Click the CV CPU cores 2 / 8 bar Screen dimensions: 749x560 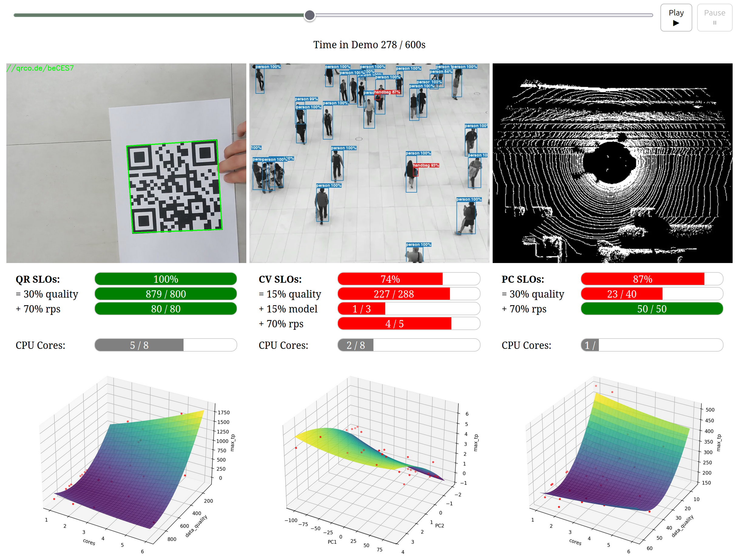tap(408, 345)
